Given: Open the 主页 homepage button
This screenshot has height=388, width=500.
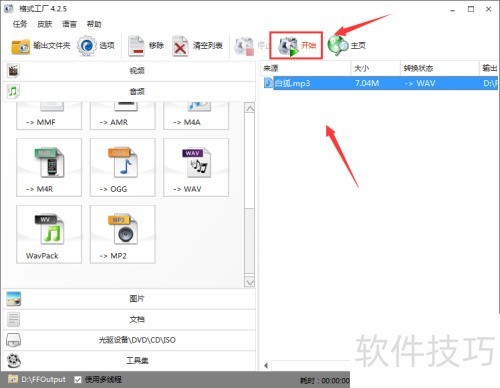Looking at the screenshot, I should coord(347,46).
